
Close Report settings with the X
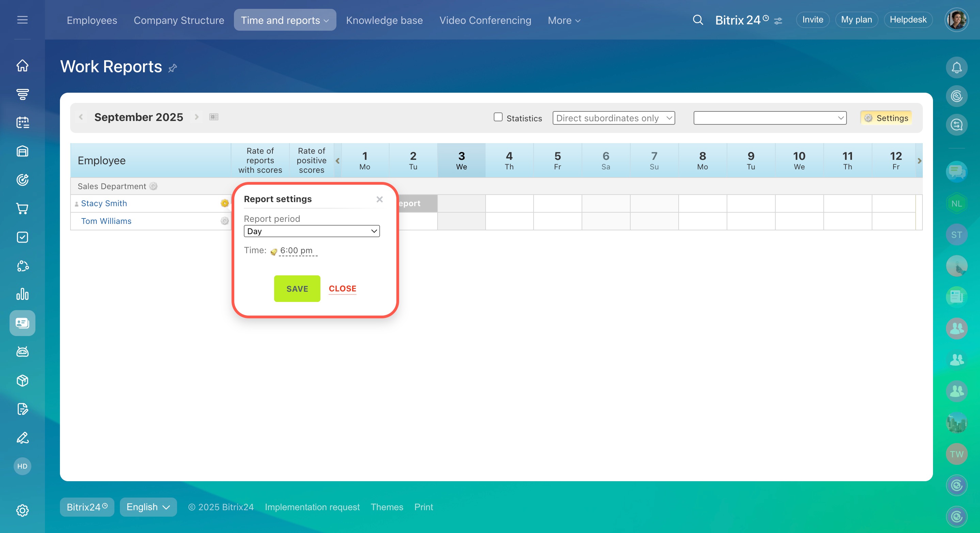tap(379, 199)
